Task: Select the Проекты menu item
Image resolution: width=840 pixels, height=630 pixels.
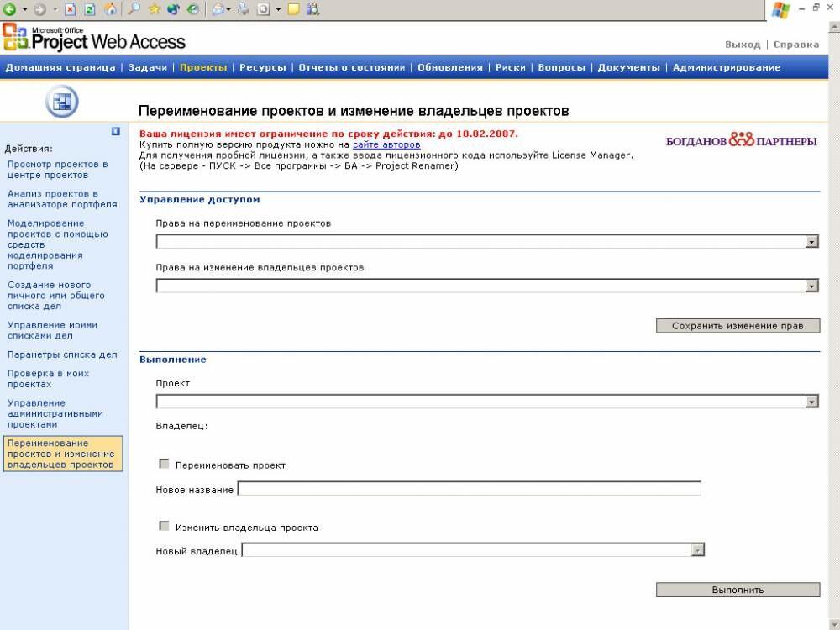Action: [203, 67]
